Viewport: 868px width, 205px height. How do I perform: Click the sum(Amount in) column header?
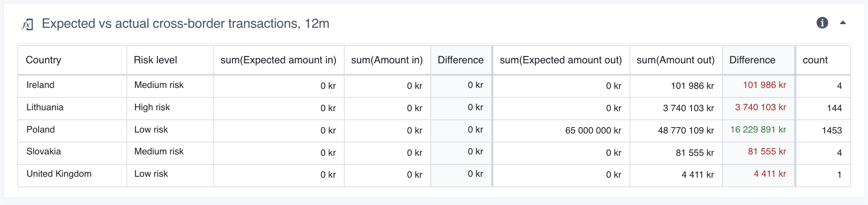(x=387, y=60)
